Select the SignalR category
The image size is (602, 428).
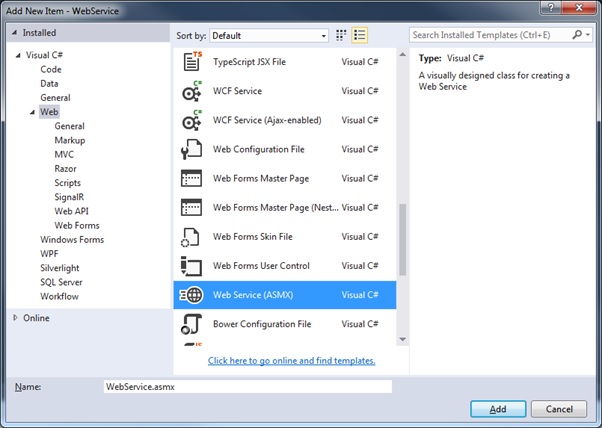coord(69,197)
